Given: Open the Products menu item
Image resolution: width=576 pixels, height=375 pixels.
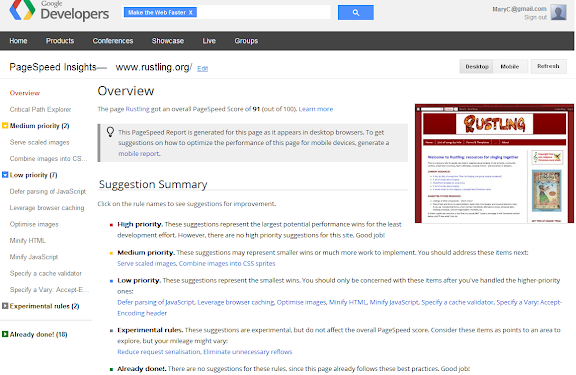Looking at the screenshot, I should tap(60, 41).
